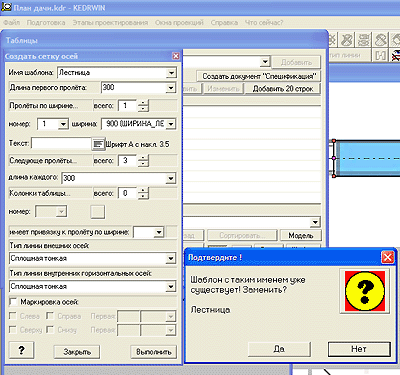
Task: Click the bracket-shaped [H] toolbar icon
Action: [x=380, y=55]
